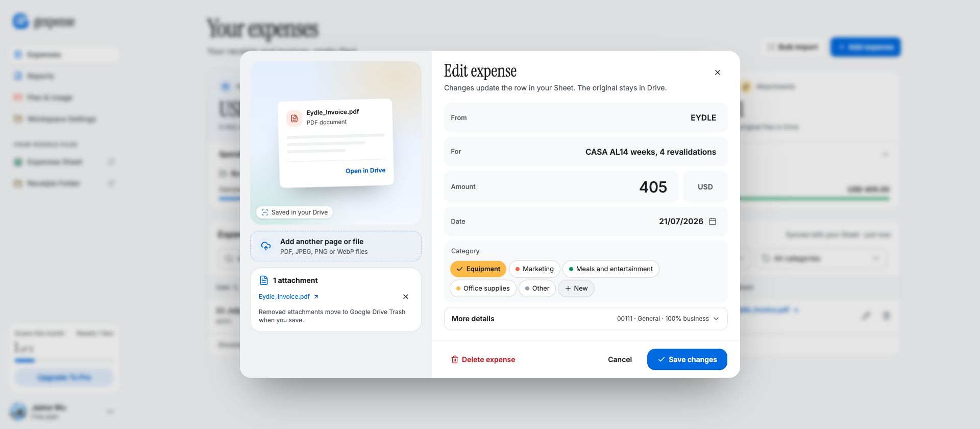The height and width of the screenshot is (429, 980).
Task: Open All categories dropdown in background page
Action: (821, 258)
